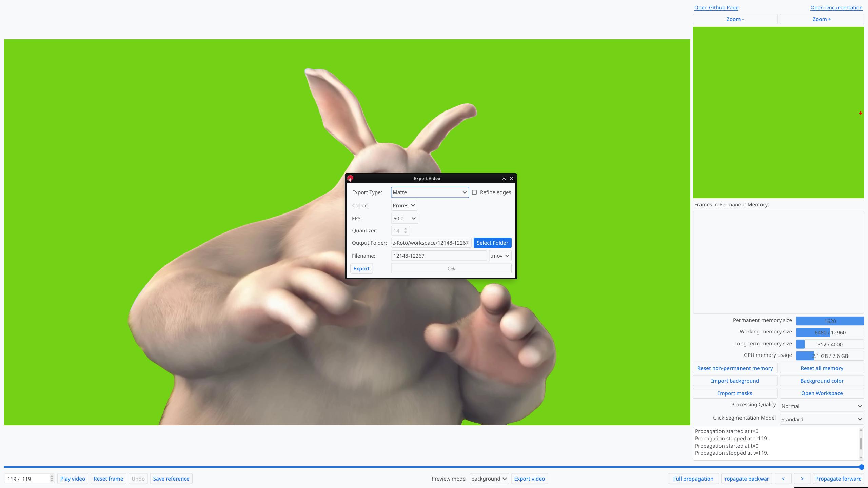The width and height of the screenshot is (868, 488).
Task: Step to next frame with > button
Action: [802, 479]
